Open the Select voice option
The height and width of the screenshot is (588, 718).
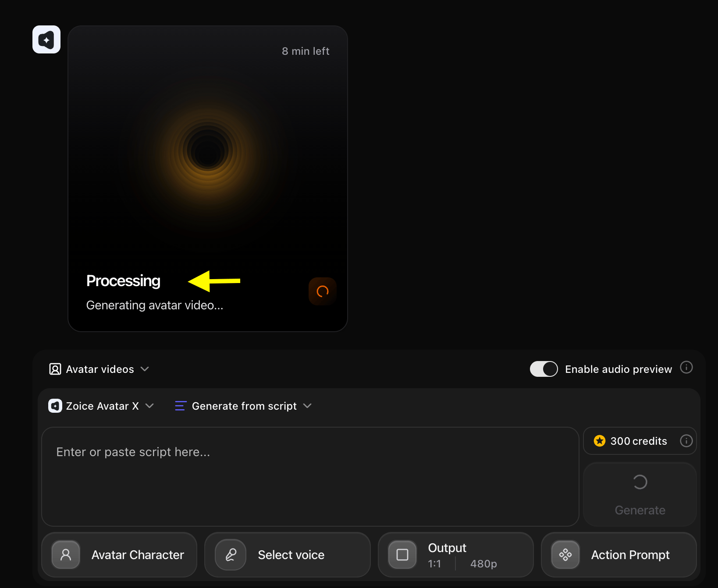[x=288, y=555]
